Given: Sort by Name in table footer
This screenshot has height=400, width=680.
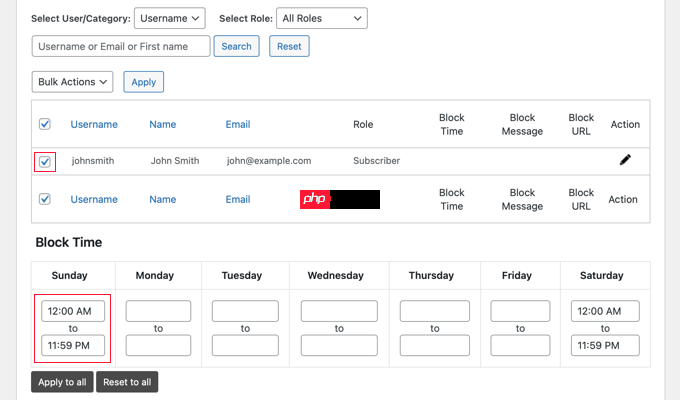Looking at the screenshot, I should pos(163,200).
